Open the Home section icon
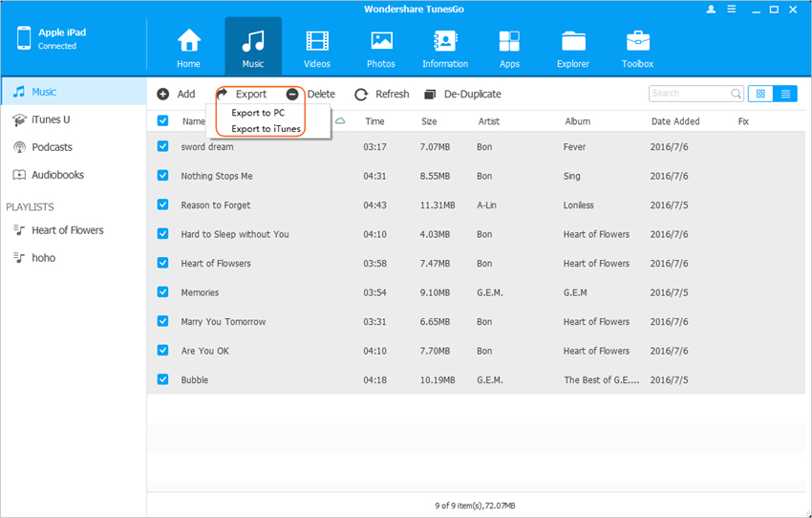The height and width of the screenshot is (518, 812). click(188, 48)
